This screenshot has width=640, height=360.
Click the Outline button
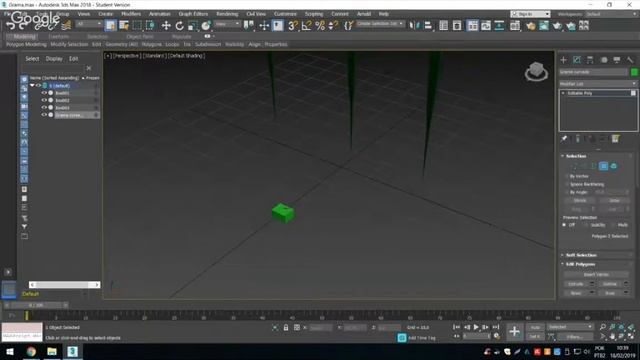[x=610, y=284]
